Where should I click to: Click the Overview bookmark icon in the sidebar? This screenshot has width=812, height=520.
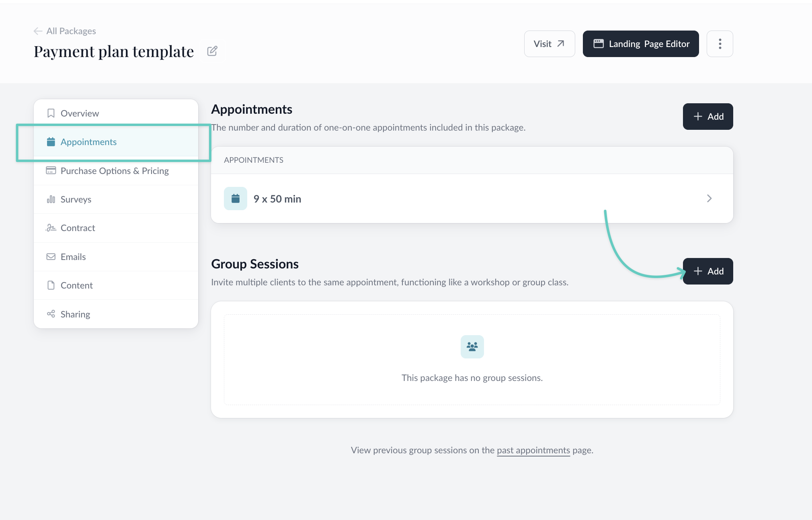click(51, 113)
